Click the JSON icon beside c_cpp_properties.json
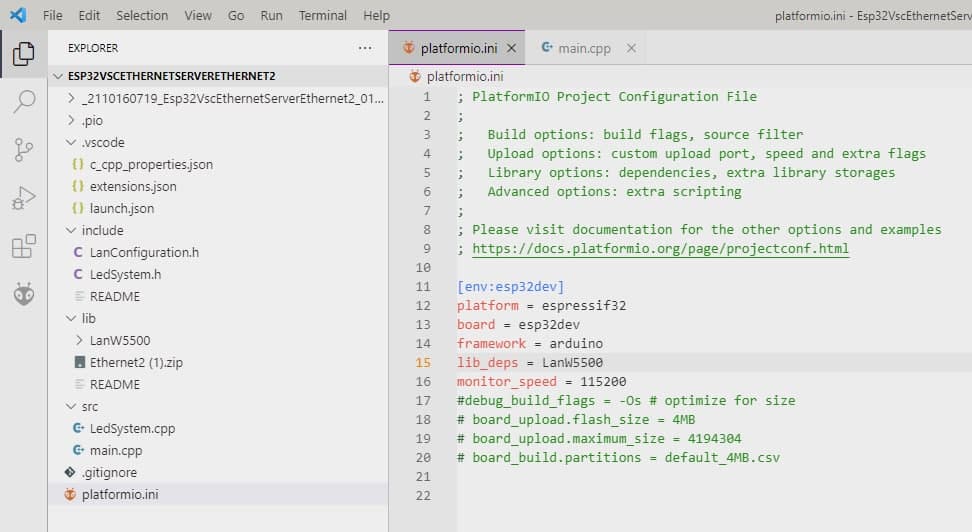 tap(77, 164)
